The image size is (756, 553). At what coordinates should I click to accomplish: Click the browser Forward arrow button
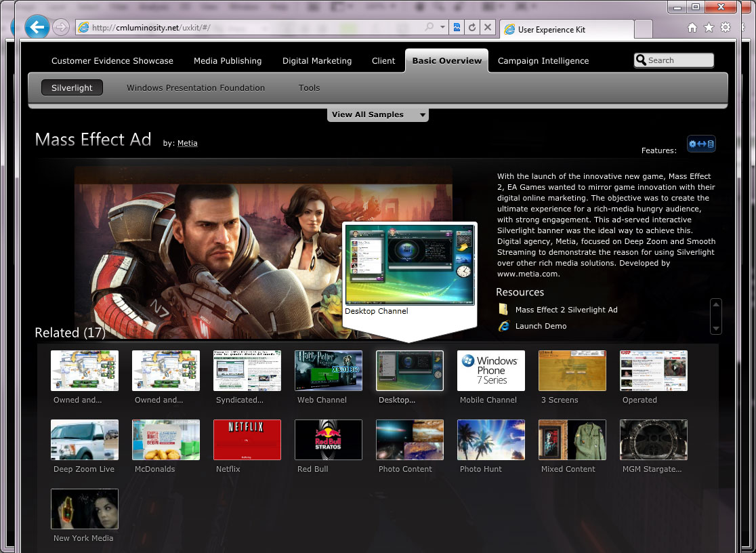(61, 28)
